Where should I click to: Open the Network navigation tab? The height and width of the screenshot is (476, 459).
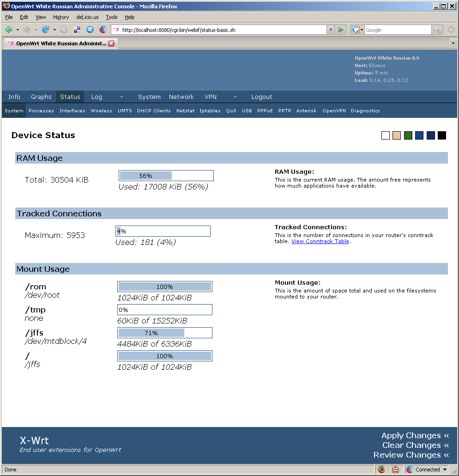coord(181,97)
